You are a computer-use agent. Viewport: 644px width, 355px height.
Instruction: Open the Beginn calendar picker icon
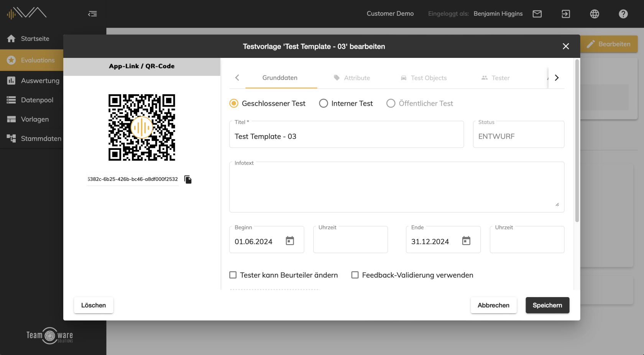pyautogui.click(x=290, y=241)
